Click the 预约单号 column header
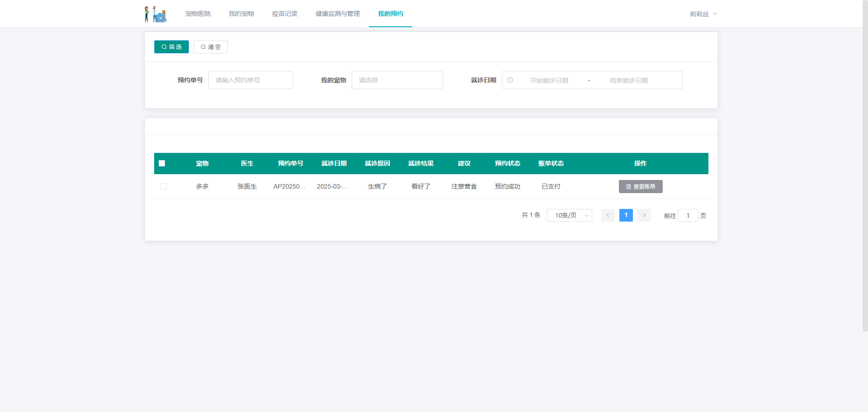 pos(291,163)
